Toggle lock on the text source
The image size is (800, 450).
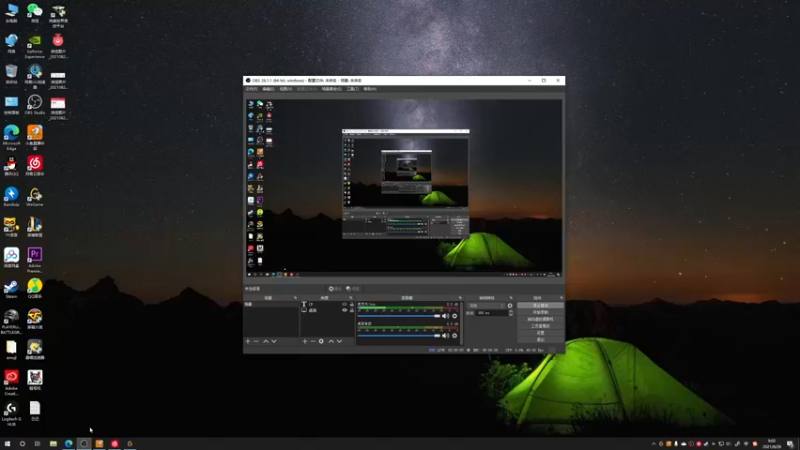click(352, 304)
